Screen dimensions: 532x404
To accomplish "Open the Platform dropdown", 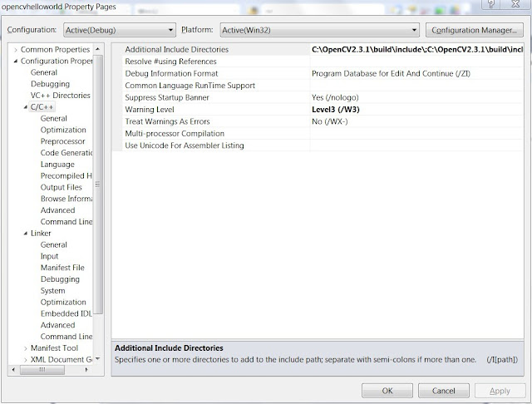I will pyautogui.click(x=319, y=30).
